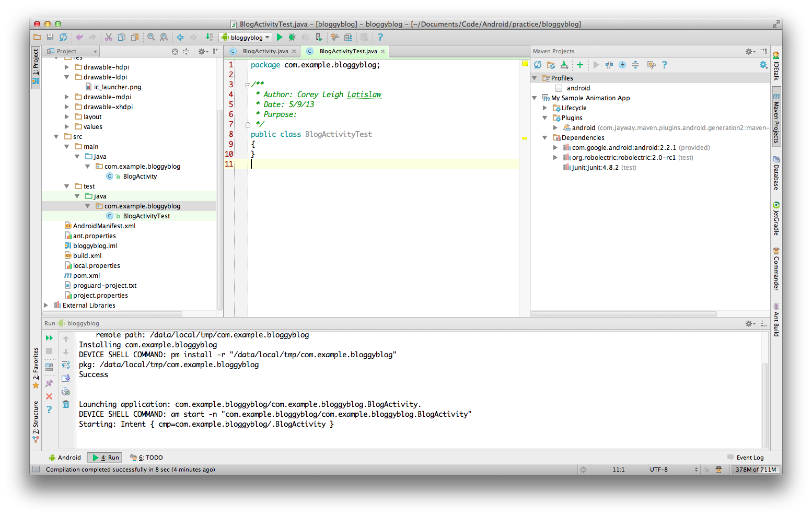Click the Synchronize icon in main toolbar
The height and width of the screenshot is (516, 812).
pyautogui.click(x=63, y=37)
